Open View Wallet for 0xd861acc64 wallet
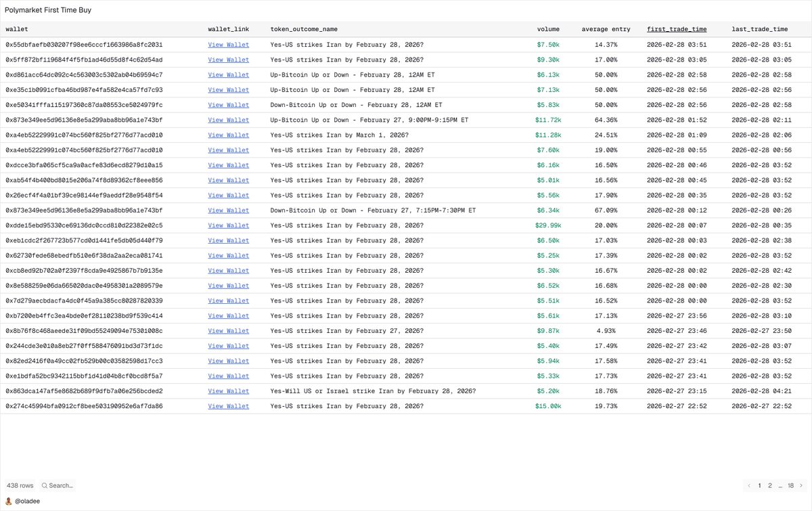 click(228, 75)
